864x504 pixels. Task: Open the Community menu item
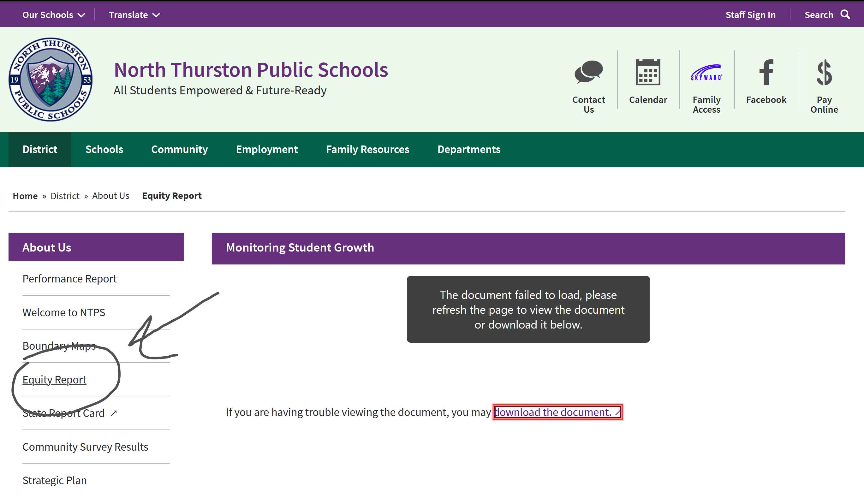[179, 150]
